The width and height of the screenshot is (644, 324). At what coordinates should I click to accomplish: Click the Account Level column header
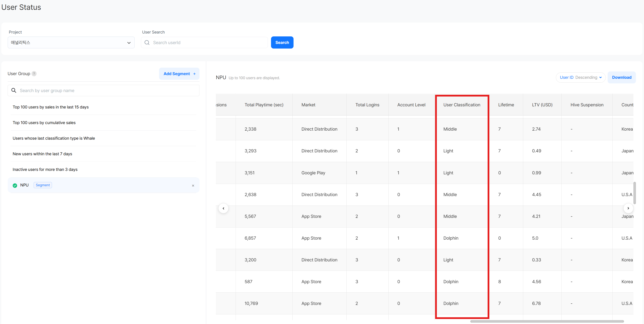pyautogui.click(x=411, y=105)
